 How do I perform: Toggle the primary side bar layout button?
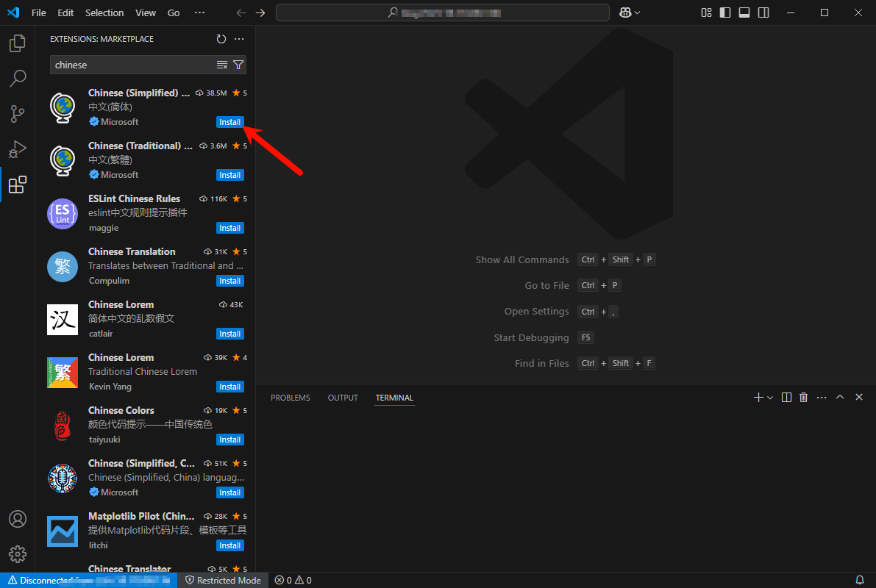pyautogui.click(x=725, y=12)
